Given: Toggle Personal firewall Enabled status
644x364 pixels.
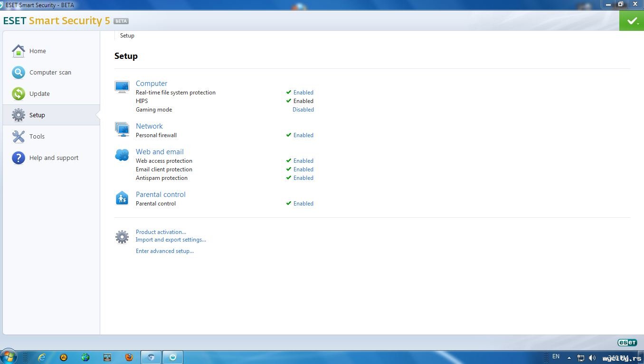Looking at the screenshot, I should (303, 135).
